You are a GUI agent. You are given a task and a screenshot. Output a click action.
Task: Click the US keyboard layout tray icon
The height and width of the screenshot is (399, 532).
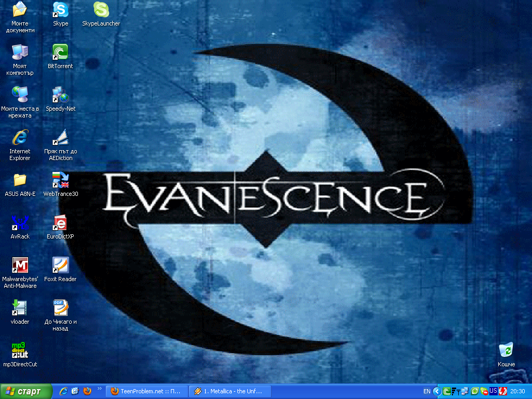point(493,391)
